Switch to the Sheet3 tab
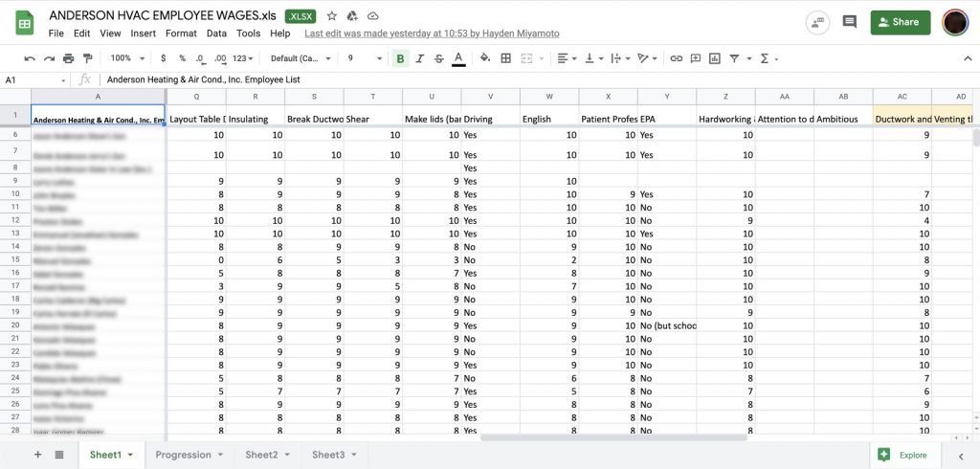 [334, 455]
